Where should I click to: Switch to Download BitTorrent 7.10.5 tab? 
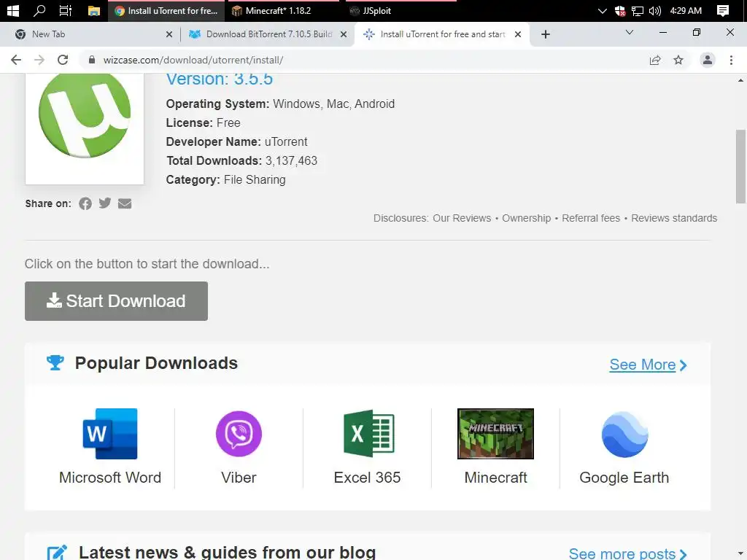click(267, 34)
